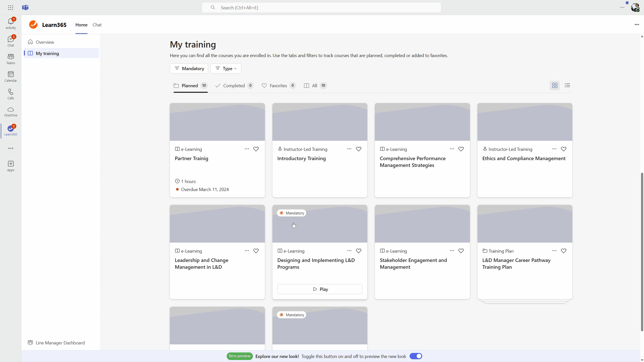Open Calendar in the left rail
The image size is (644, 362).
click(x=11, y=76)
